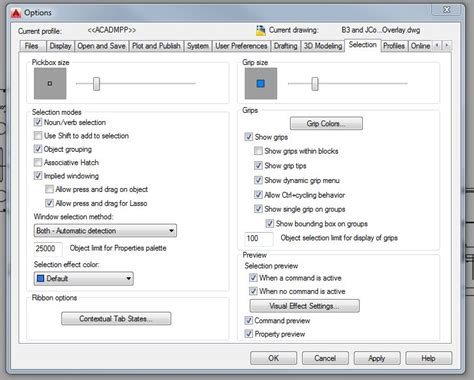
Task: Open Contextual Tab States
Action: [x=116, y=319]
